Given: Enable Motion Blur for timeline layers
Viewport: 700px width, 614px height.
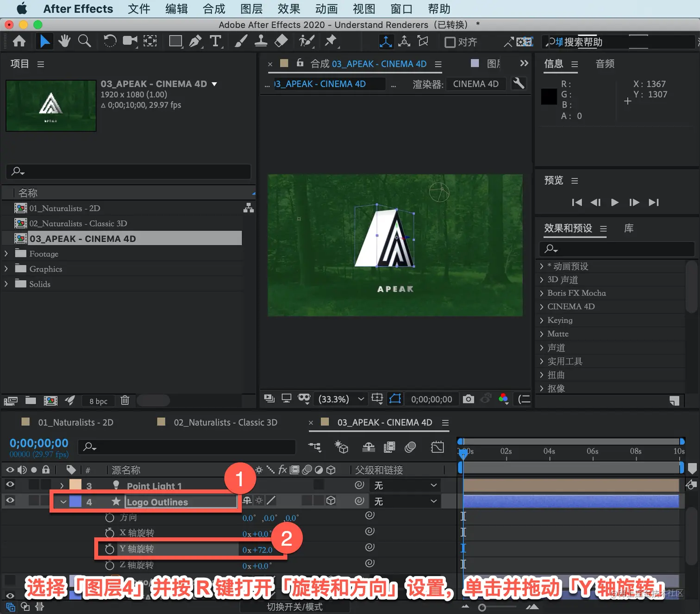Looking at the screenshot, I should (410, 447).
